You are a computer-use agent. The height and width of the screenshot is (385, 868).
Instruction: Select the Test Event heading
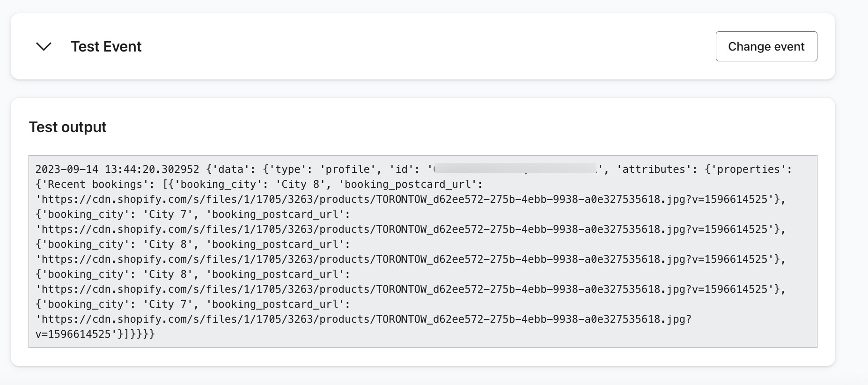[106, 46]
